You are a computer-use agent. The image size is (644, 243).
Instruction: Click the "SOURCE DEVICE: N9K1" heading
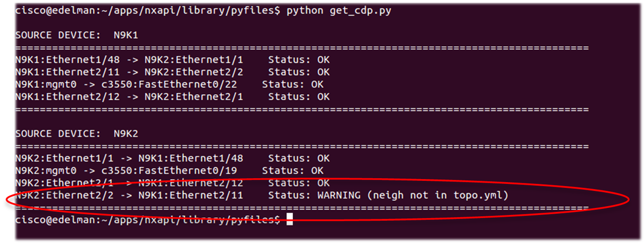[x=77, y=35]
